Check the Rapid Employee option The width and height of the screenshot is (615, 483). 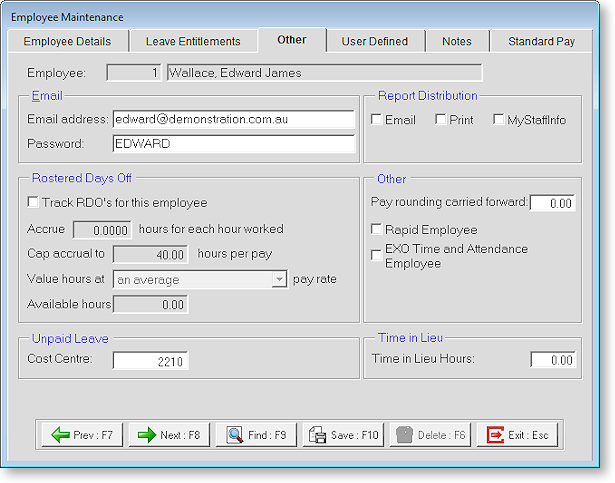pos(376,230)
